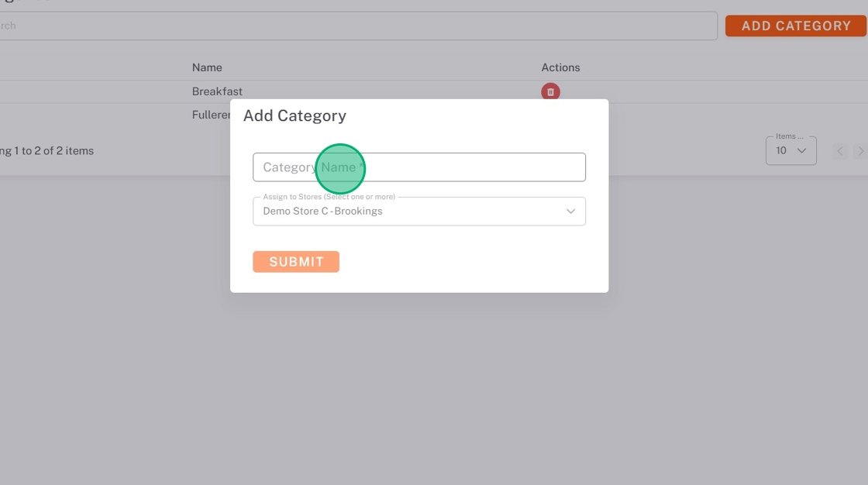Delete the Breakfast category with trash icon

pos(550,91)
